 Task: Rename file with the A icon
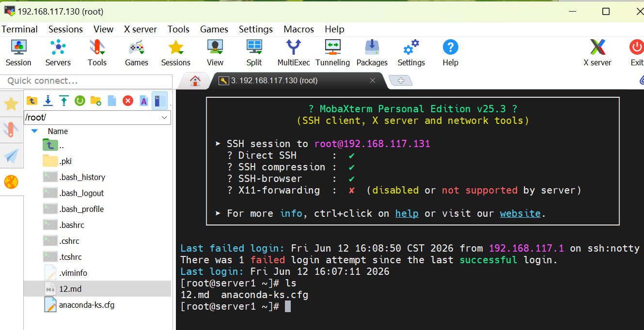pos(144,101)
